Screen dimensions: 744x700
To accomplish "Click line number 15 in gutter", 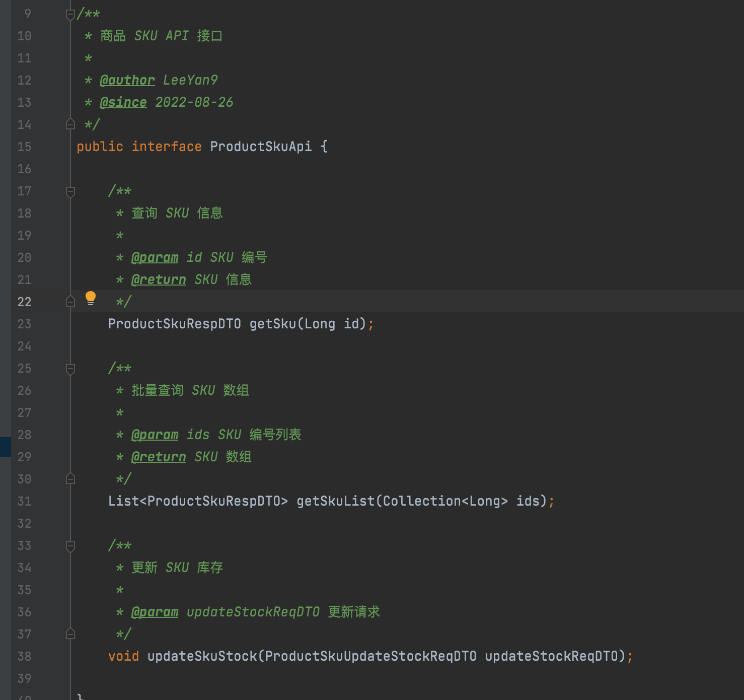I will pos(24,147).
